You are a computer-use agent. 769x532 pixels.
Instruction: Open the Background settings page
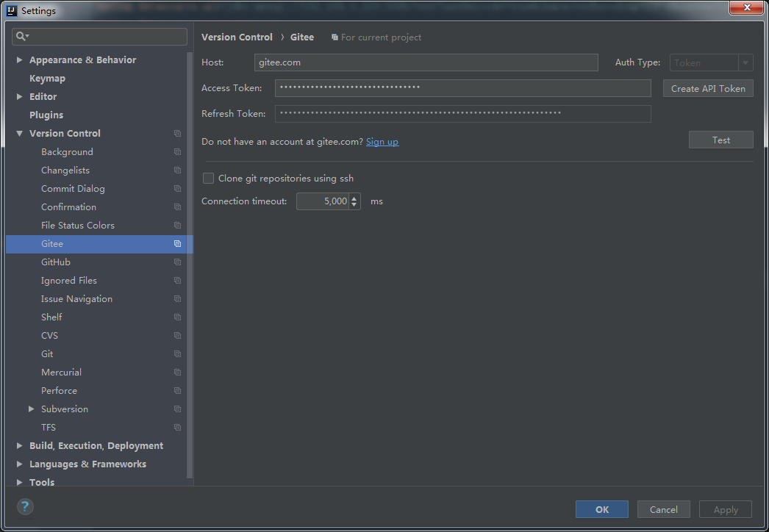tap(67, 152)
